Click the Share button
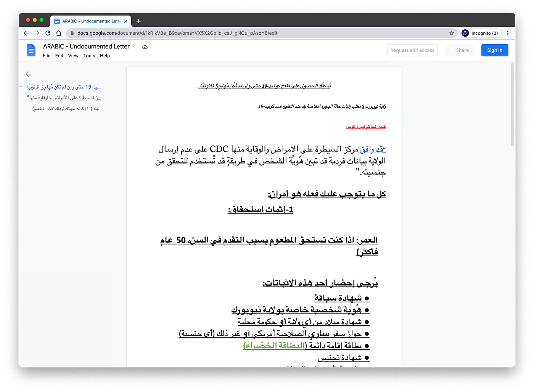The width and height of the screenshot is (534, 392). [460, 50]
